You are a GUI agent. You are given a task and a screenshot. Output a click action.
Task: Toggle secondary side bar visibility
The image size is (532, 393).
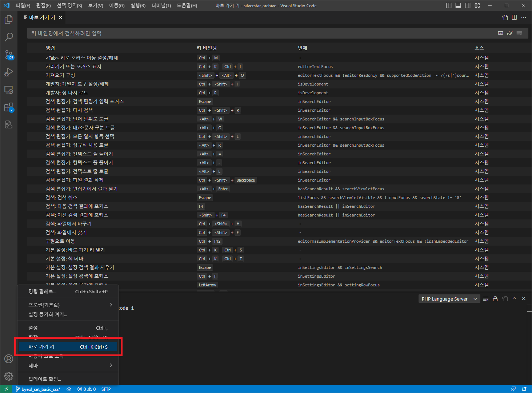468,5
